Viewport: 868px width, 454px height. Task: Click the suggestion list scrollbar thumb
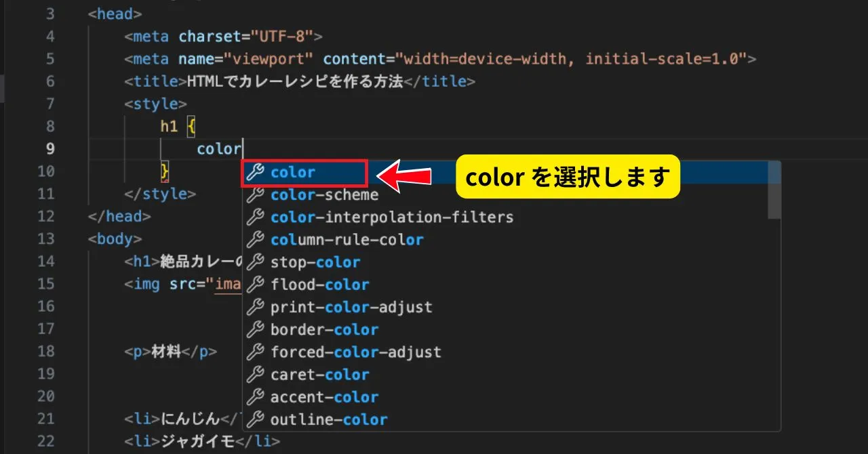click(x=774, y=191)
